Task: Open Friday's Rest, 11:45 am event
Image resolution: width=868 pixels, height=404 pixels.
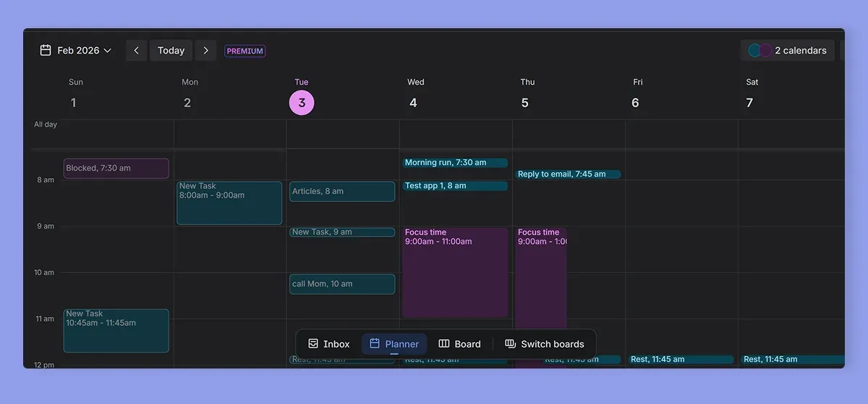Action: coord(681,359)
